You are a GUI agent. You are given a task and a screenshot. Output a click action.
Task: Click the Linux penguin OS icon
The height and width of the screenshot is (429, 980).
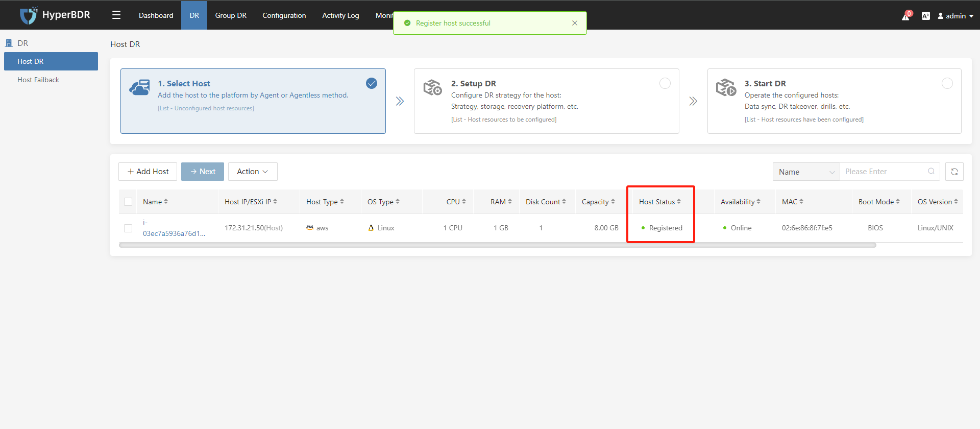371,228
